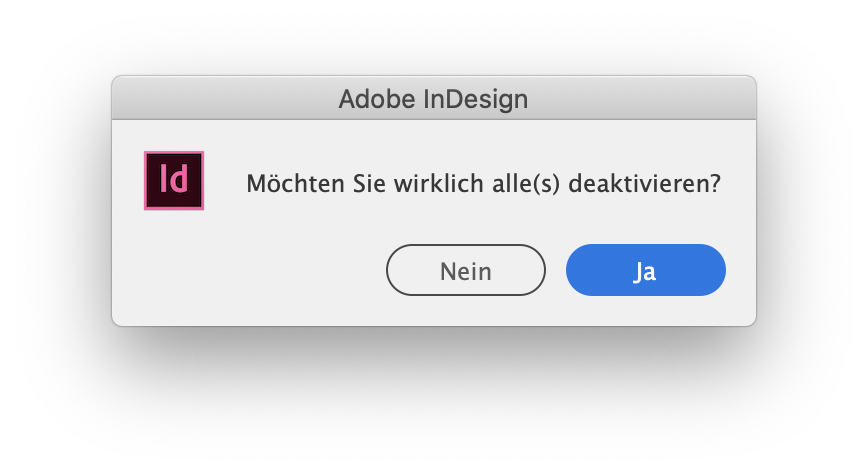Click the Adobe InDesign title bar
The height and width of the screenshot is (474, 868).
[433, 99]
